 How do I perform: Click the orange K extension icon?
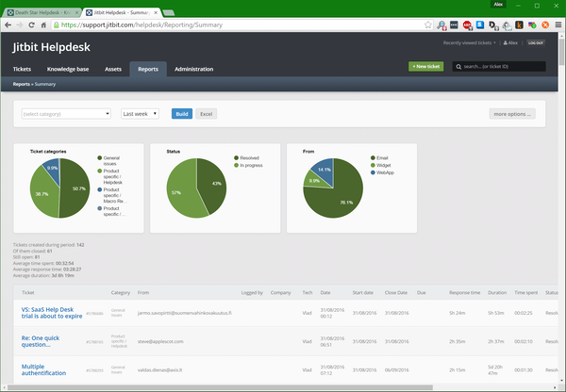click(519, 24)
